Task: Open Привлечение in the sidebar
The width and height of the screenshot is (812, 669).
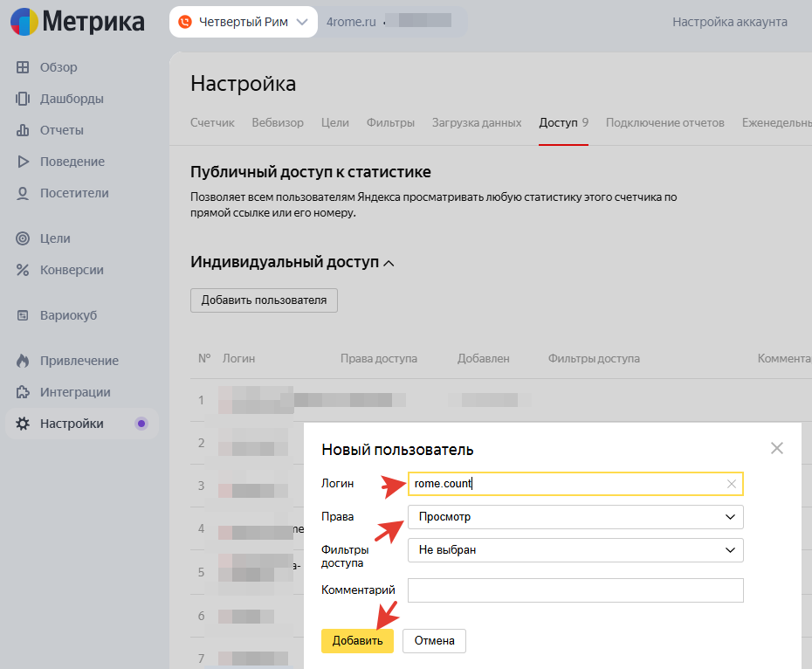Action: (79, 361)
